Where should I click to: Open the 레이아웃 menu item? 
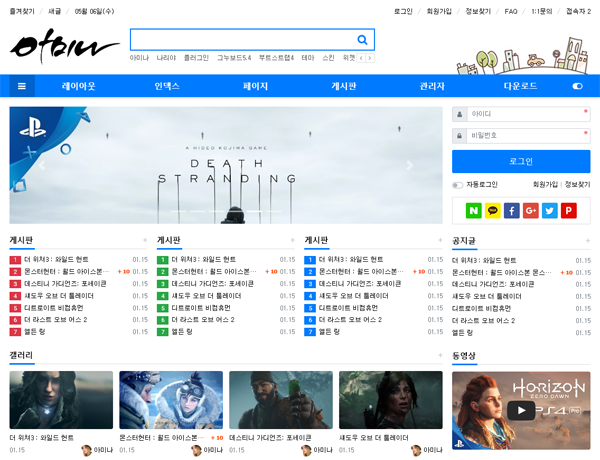[x=79, y=86]
